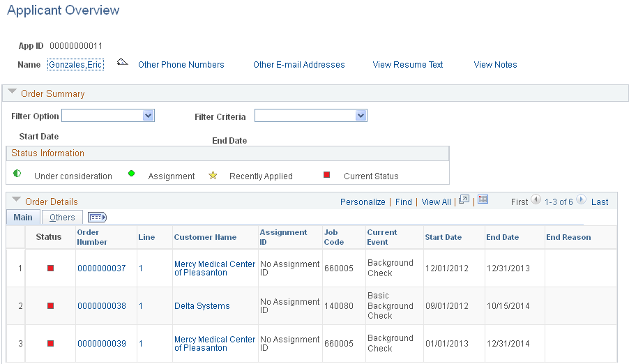The image size is (629, 364).
Task: Go to previous rows arrow icon
Action: pos(536,199)
